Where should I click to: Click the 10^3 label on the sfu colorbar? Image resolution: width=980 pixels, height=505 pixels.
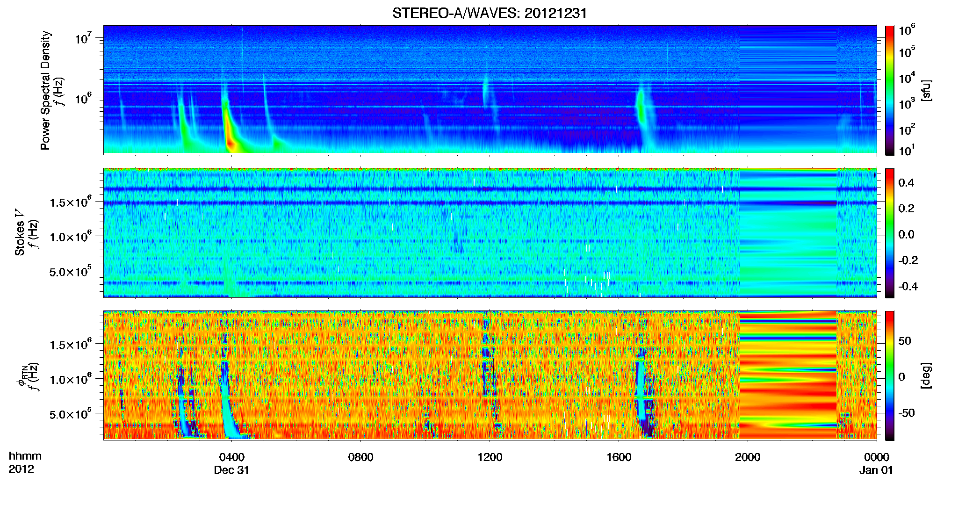click(x=907, y=103)
